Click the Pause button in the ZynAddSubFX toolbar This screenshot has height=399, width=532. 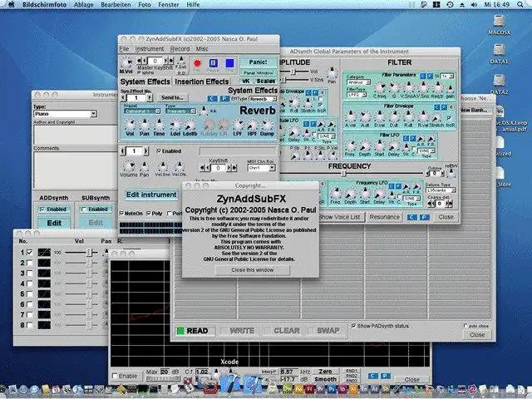(213, 62)
